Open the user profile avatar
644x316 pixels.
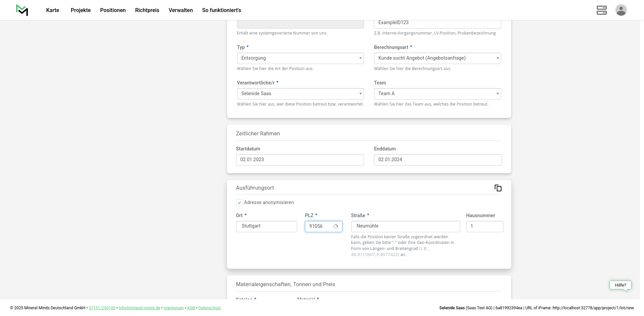(x=621, y=10)
